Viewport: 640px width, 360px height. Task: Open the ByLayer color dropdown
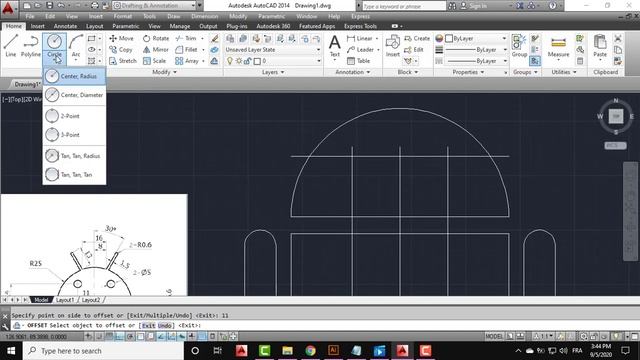(x=476, y=38)
